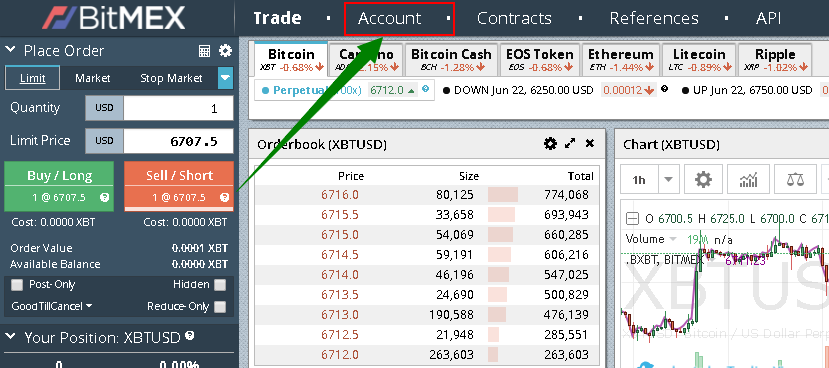Click the Sell / Short button
Image resolution: width=829 pixels, height=368 pixels.
179,187
